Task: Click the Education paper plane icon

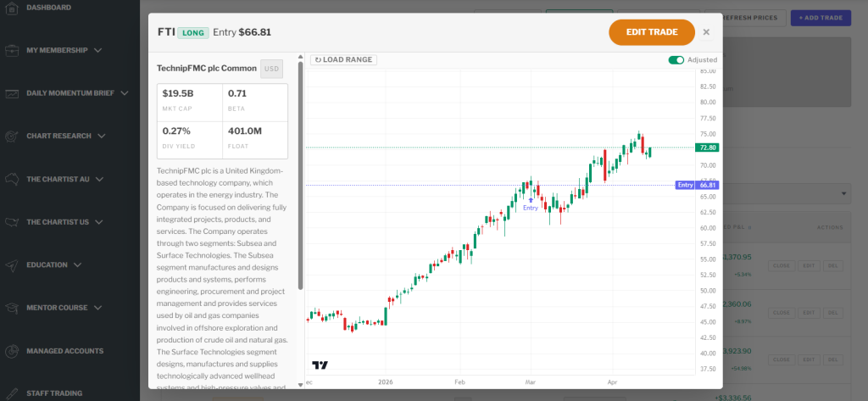Action: pyautogui.click(x=12, y=265)
